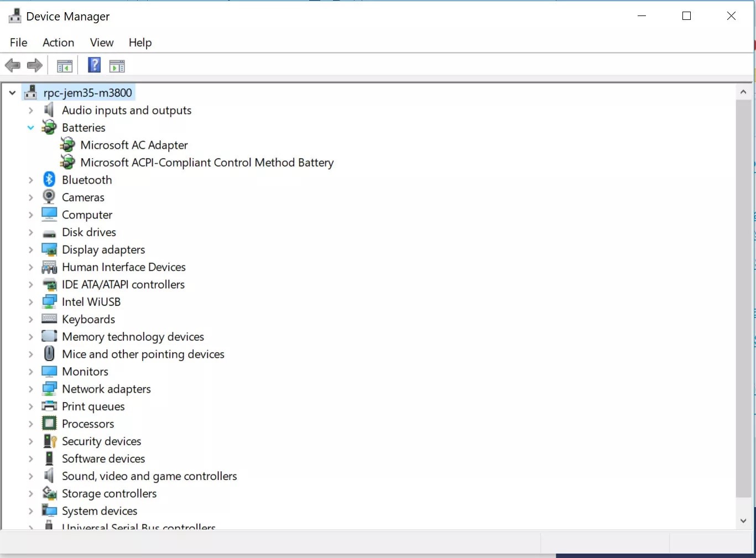Screen dimensions: 756x558
Task: Click the Back arrow toolbar icon
Action: pos(12,66)
